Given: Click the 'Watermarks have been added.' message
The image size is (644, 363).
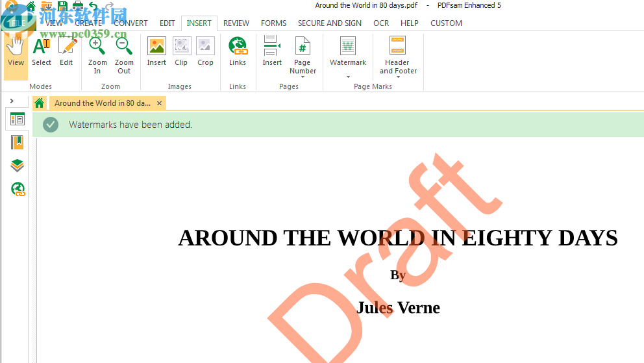Looking at the screenshot, I should pos(130,125).
